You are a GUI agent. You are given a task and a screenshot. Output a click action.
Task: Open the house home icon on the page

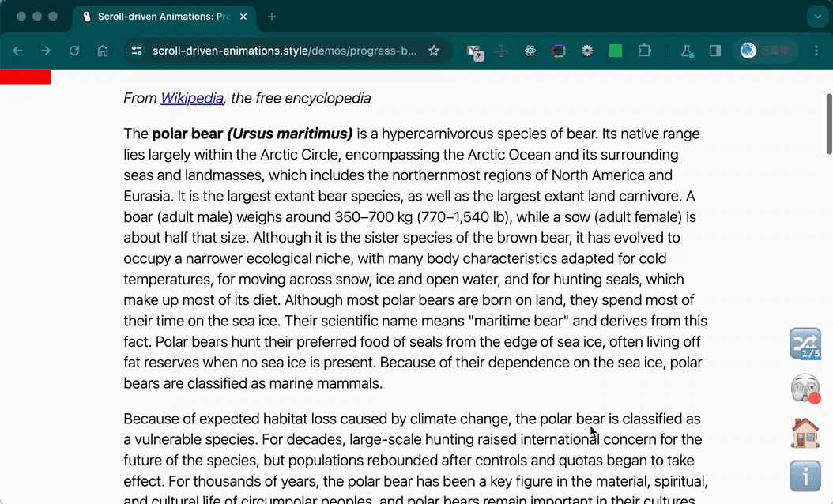805,433
